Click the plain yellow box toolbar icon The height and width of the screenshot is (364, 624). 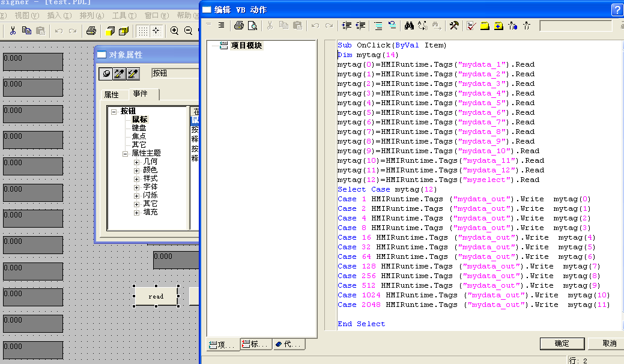point(485,26)
